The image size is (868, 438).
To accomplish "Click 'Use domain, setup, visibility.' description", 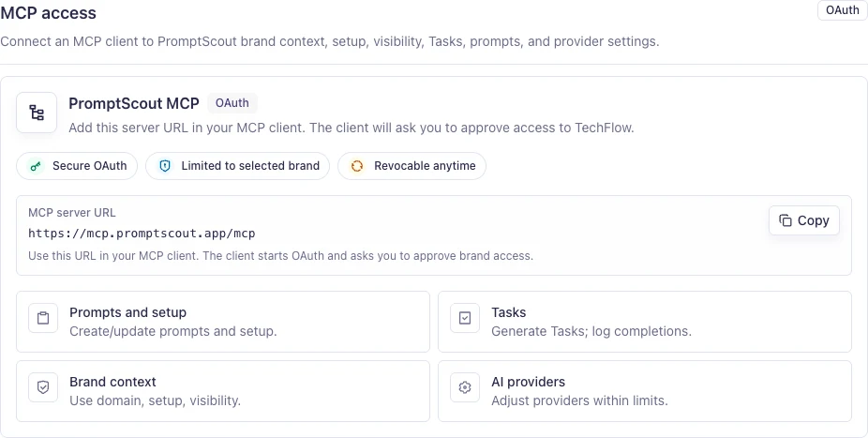I will (x=155, y=400).
